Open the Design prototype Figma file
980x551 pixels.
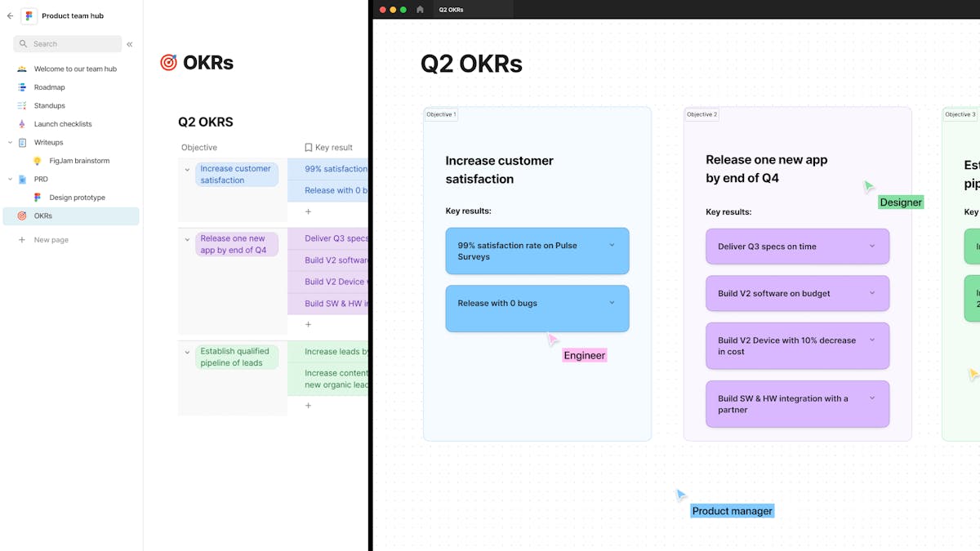tap(77, 198)
